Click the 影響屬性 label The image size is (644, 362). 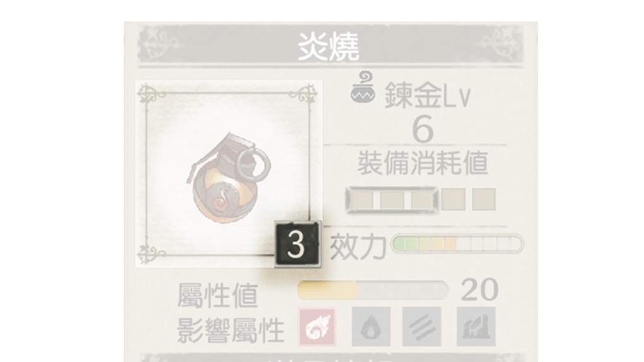tap(231, 330)
